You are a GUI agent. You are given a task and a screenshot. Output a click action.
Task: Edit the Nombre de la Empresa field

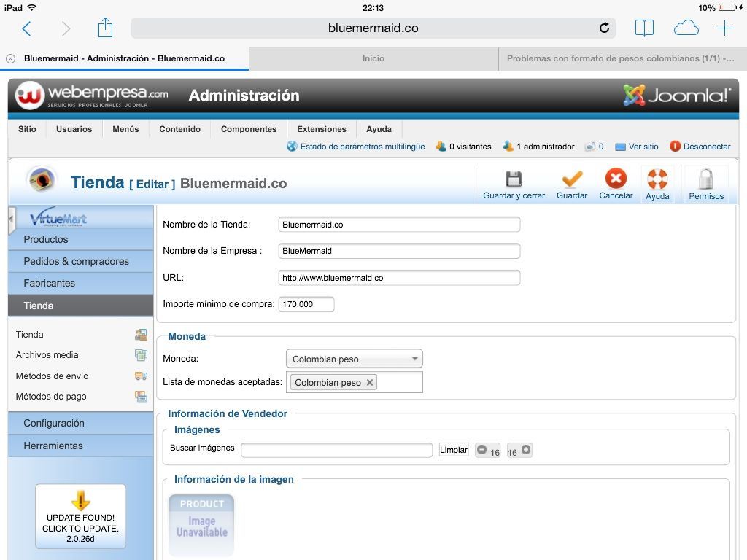tap(399, 251)
